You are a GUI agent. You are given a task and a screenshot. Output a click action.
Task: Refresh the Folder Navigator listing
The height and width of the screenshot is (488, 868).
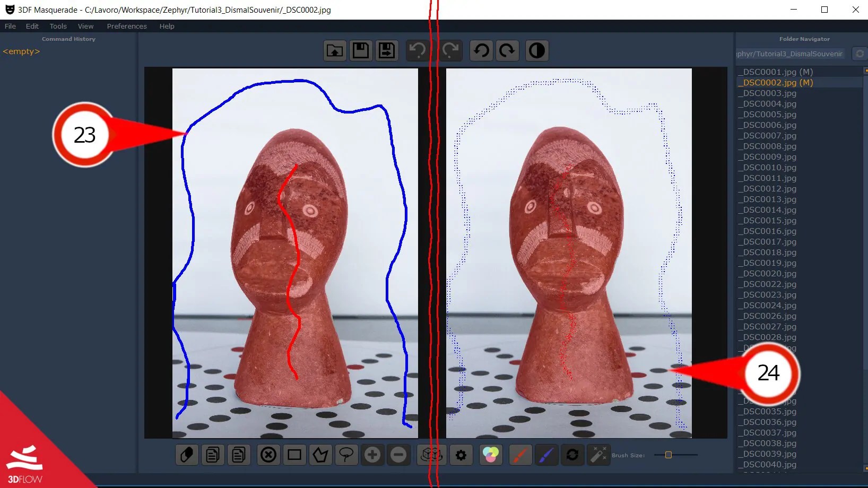click(x=860, y=54)
